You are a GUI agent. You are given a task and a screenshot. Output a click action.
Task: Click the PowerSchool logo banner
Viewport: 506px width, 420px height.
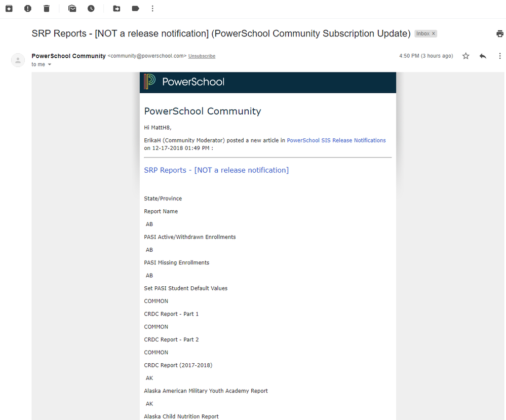point(268,83)
